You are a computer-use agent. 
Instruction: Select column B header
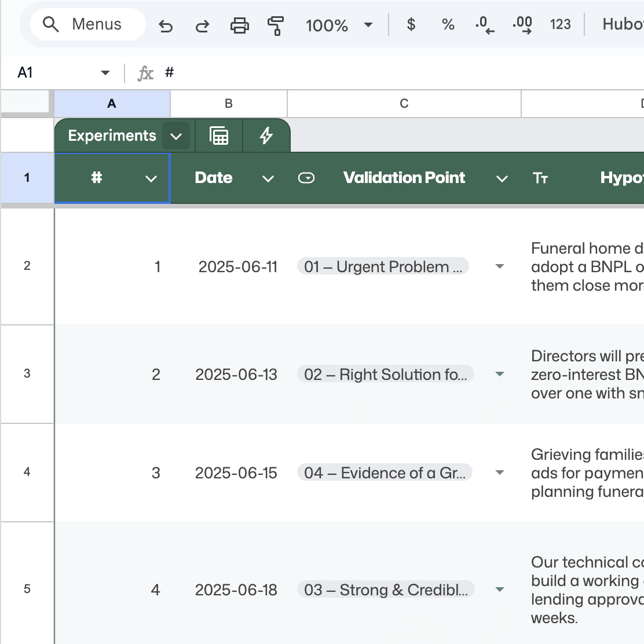pyautogui.click(x=229, y=104)
